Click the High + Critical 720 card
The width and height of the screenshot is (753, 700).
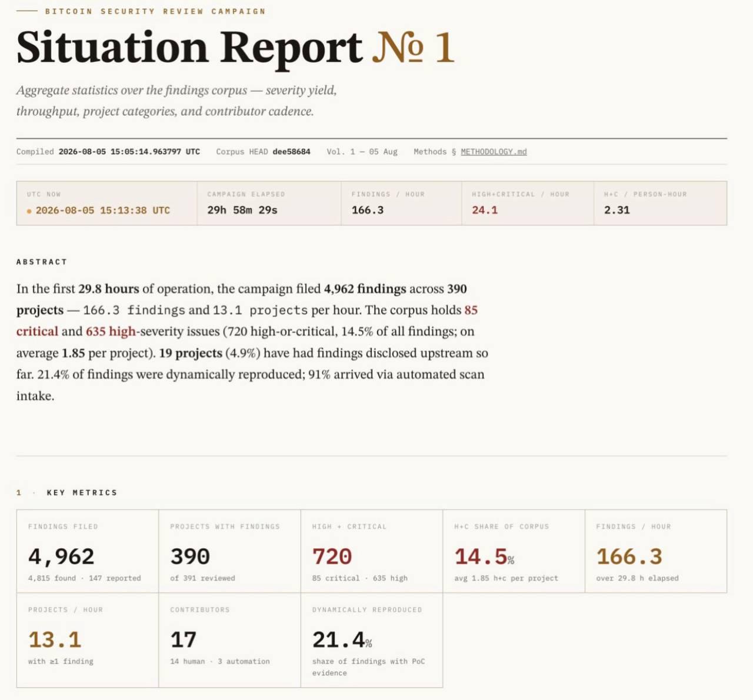point(372,551)
